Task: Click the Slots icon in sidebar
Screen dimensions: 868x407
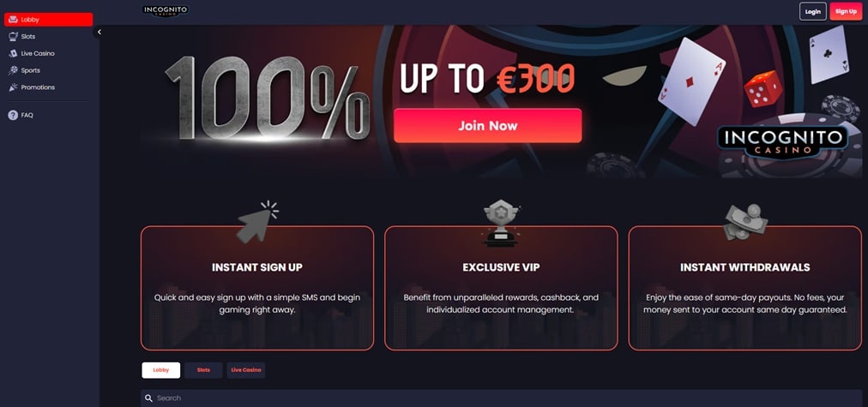Action: 13,37
